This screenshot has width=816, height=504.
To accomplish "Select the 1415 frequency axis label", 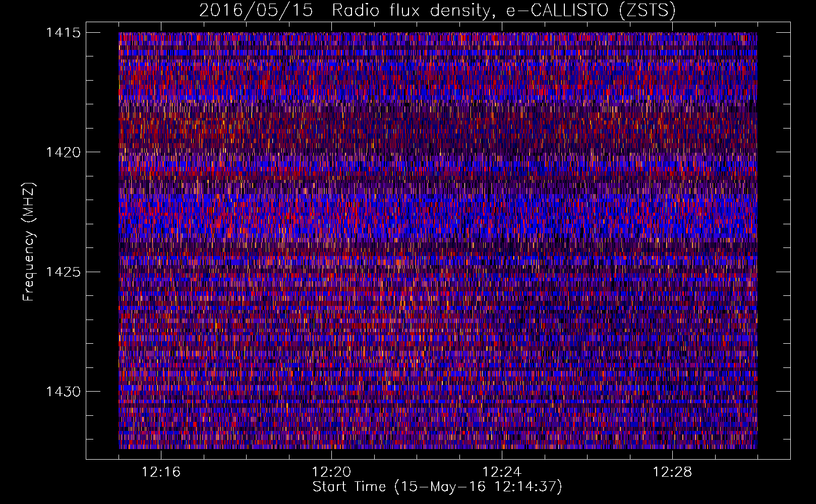I will point(63,33).
